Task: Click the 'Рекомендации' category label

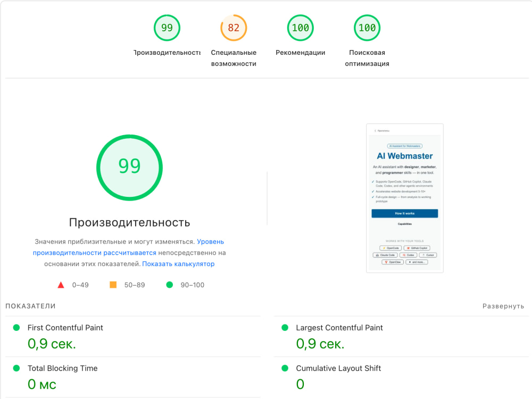Action: (300, 53)
